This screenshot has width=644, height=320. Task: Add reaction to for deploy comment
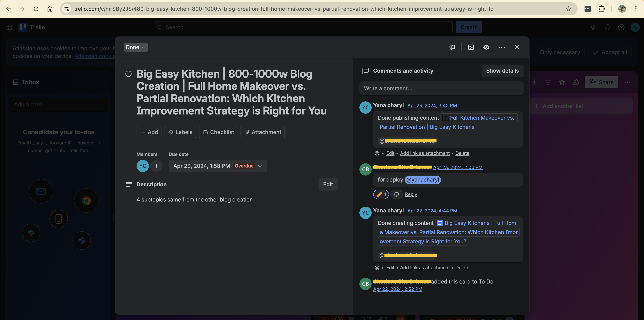tap(396, 194)
